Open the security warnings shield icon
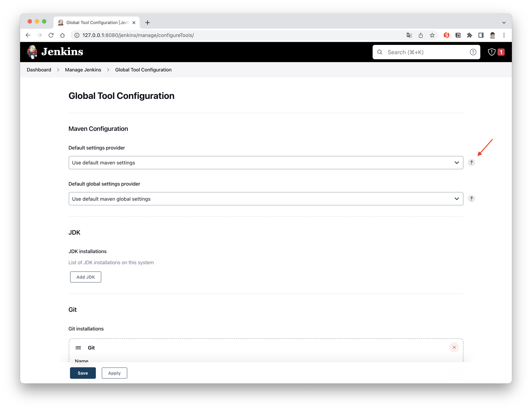 click(x=492, y=52)
